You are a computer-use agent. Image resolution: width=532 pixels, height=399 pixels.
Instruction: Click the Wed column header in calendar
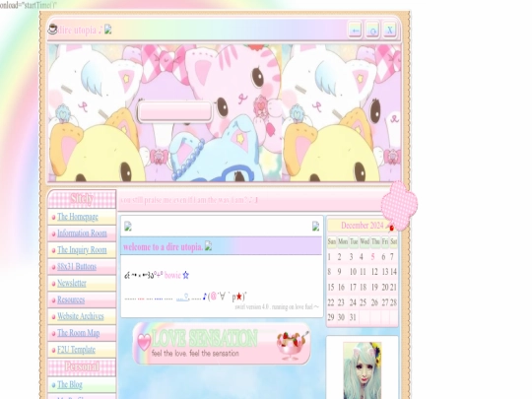click(x=365, y=242)
